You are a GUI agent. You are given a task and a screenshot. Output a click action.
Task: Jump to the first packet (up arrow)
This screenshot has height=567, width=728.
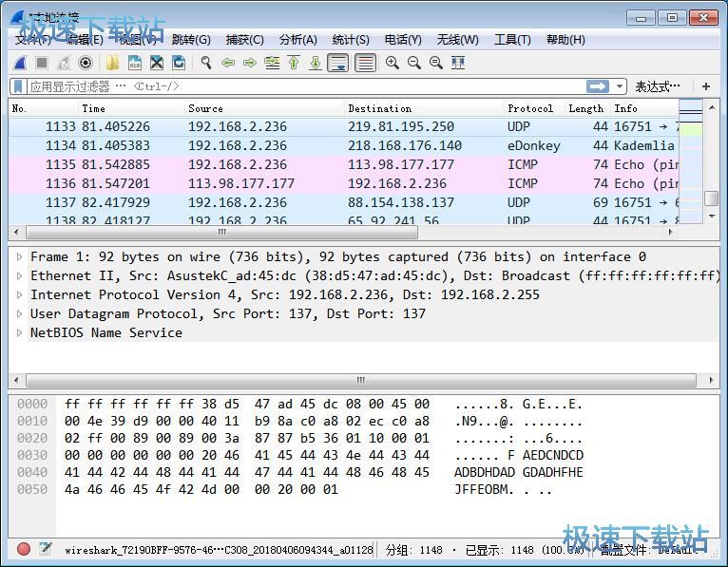tap(294, 63)
